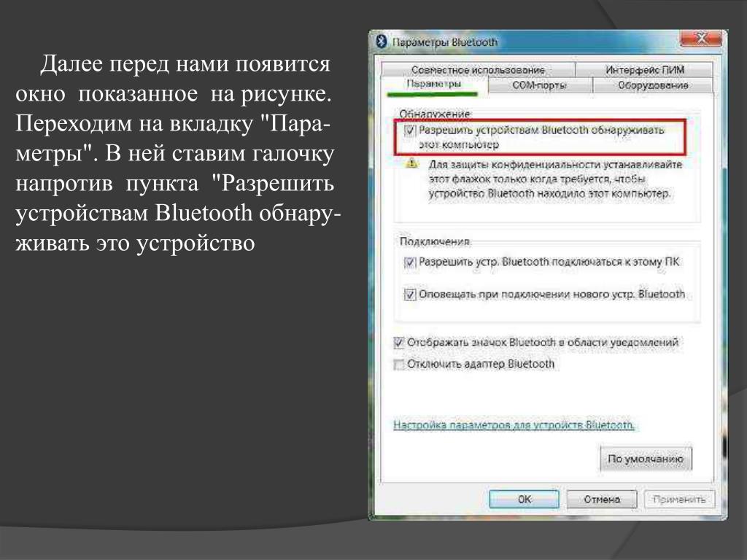
Task: Open 'Настройка параметров для устройств Bluetooth' link
Action: 514,425
